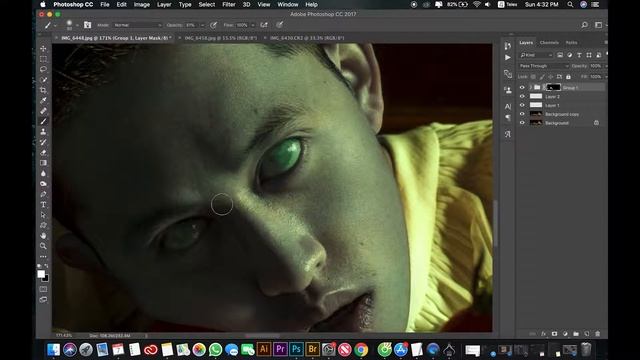Viewport: 640px width, 360px height.
Task: Open the Actions panel play icon
Action: point(507,58)
